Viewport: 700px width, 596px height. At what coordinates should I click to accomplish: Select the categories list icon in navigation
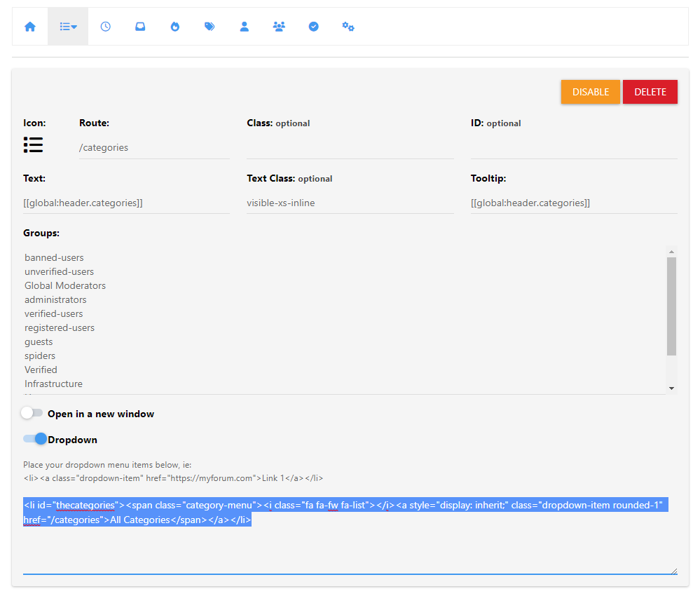click(68, 27)
